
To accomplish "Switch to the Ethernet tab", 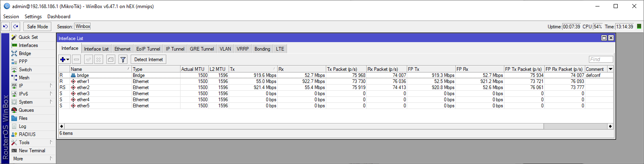I will [x=123, y=49].
